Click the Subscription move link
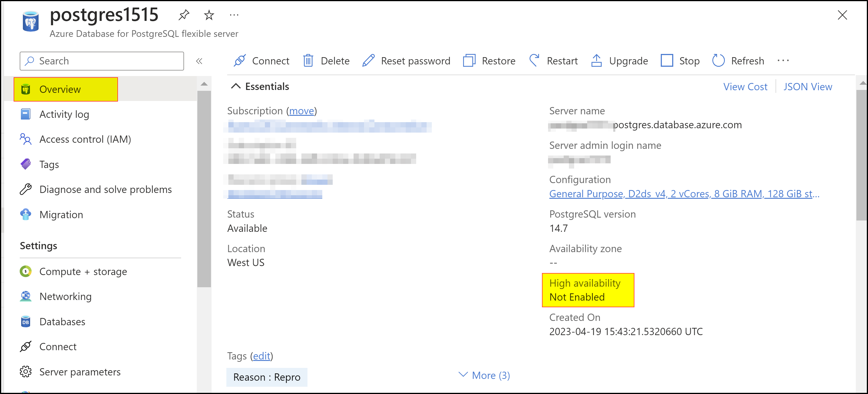This screenshot has width=868, height=394. [x=302, y=111]
